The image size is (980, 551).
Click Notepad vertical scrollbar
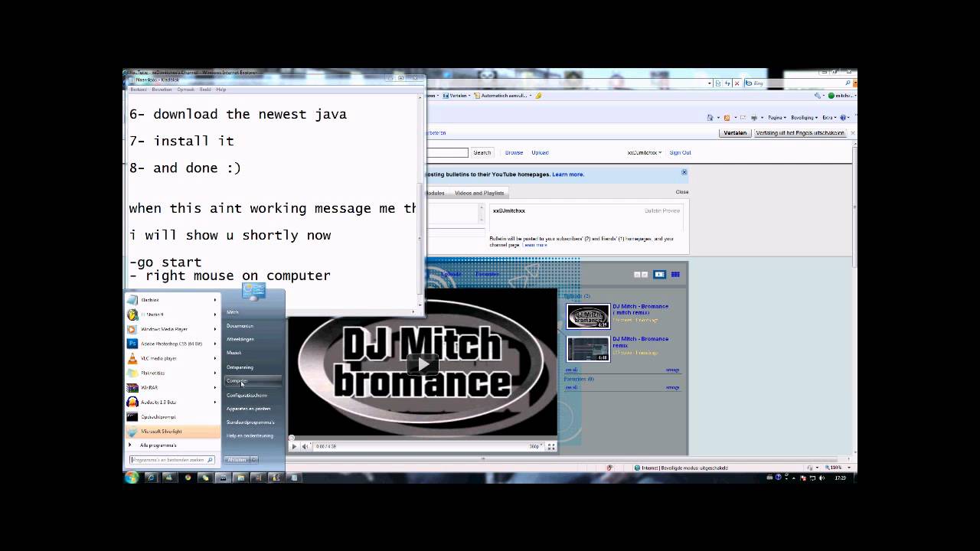coord(419,203)
